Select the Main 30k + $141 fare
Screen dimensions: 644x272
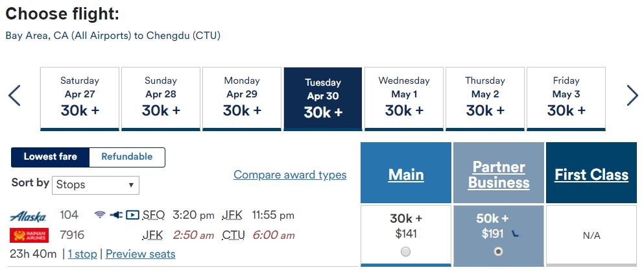406,252
